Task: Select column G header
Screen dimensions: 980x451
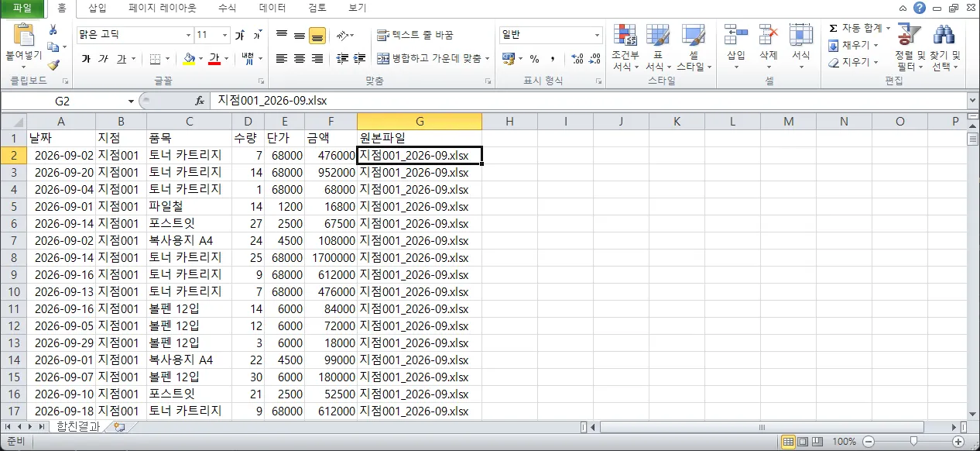Action: 420,121
